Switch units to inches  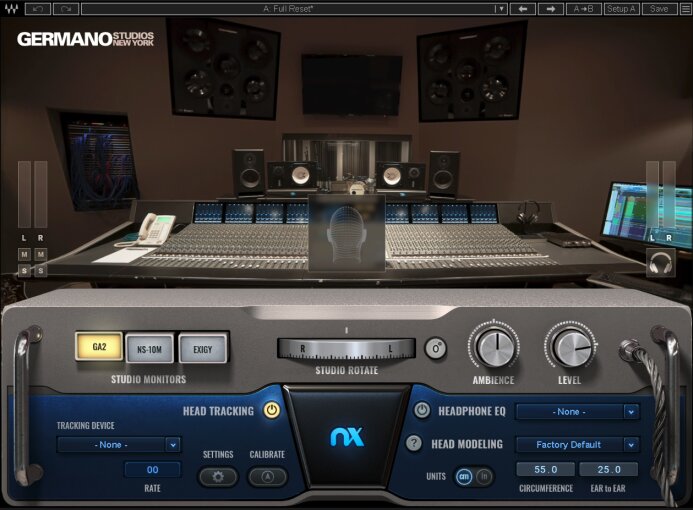click(484, 476)
